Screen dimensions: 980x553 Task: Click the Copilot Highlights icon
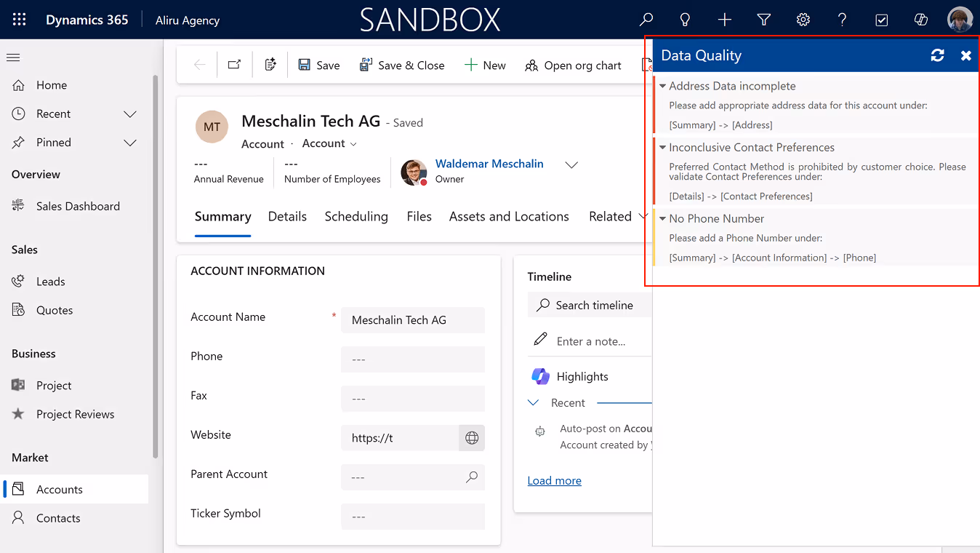tap(540, 376)
